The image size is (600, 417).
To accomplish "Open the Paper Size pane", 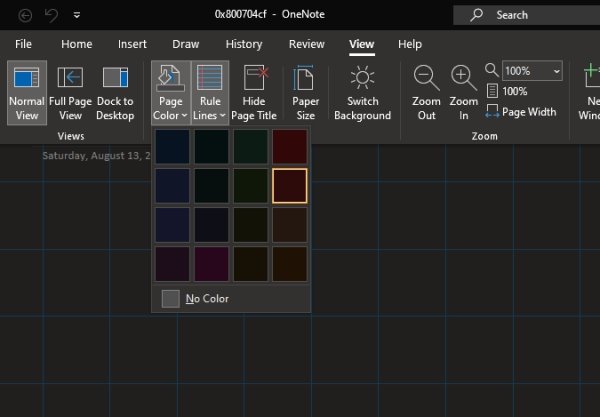I will [305, 79].
